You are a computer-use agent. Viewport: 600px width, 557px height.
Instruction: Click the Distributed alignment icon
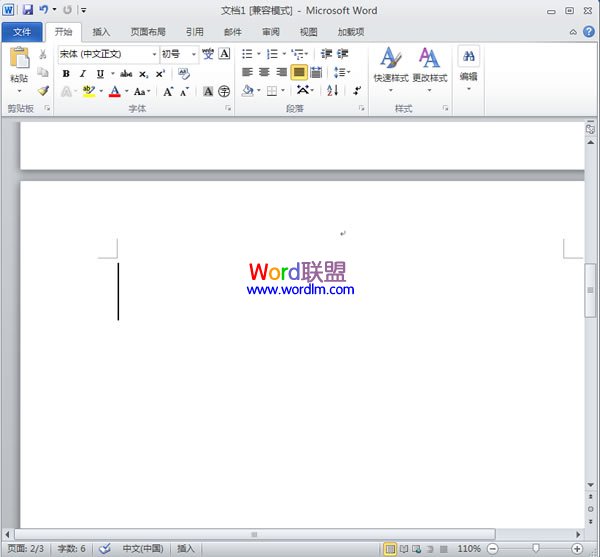316,72
